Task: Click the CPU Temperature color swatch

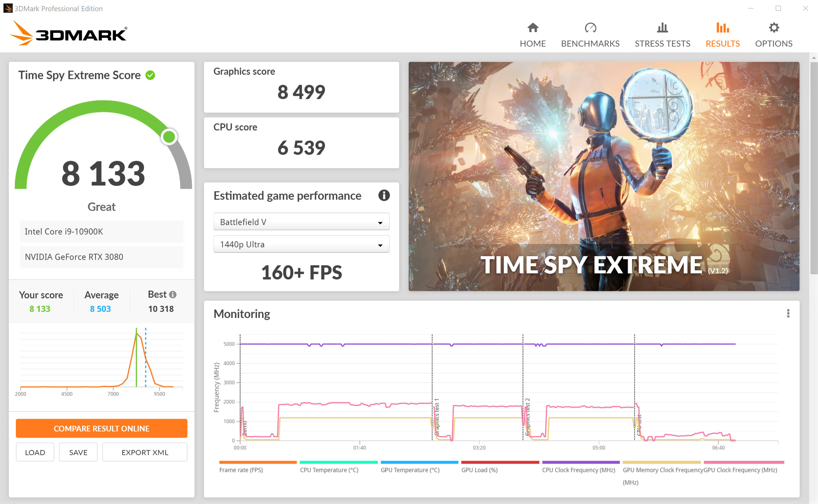Action: [x=338, y=462]
